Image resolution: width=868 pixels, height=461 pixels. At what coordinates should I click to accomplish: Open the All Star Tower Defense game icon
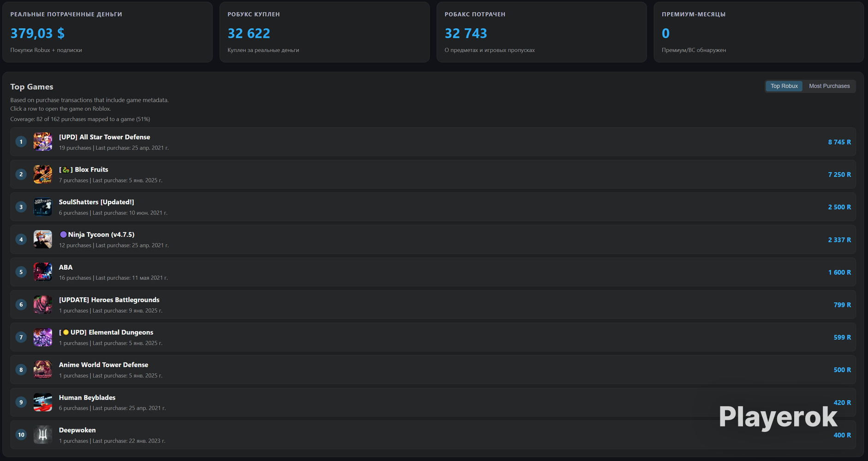click(x=42, y=142)
